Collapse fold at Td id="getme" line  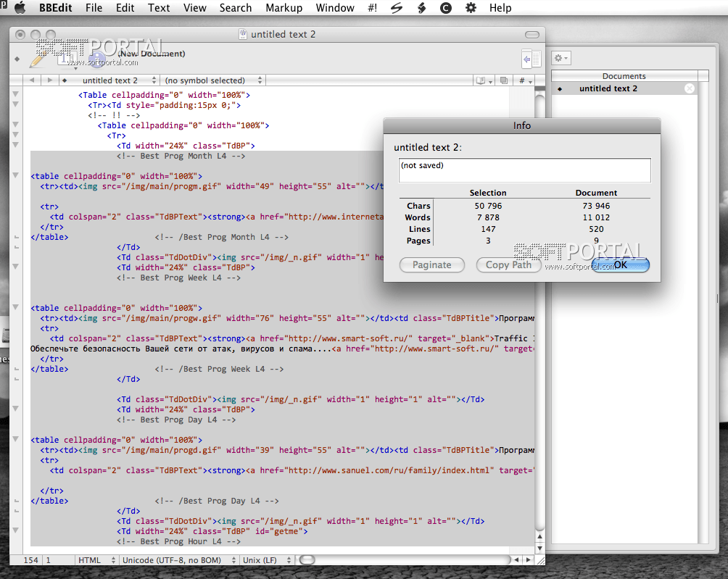[15, 530]
